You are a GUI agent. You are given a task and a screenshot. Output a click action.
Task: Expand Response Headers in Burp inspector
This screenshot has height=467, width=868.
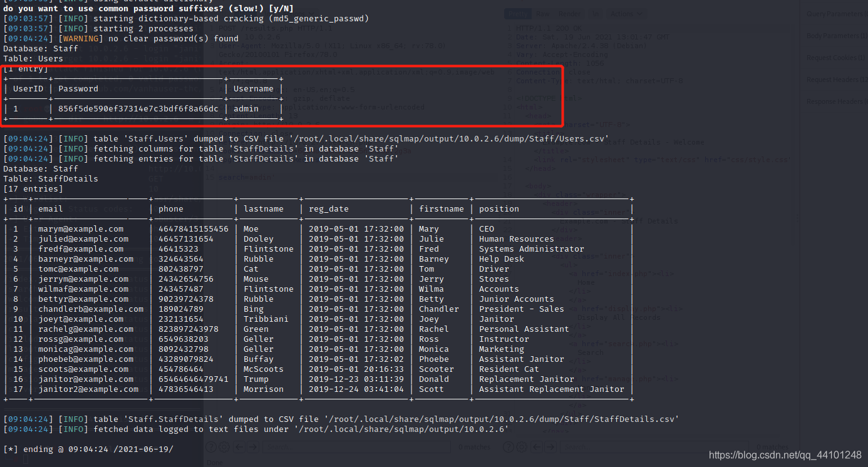pos(837,101)
